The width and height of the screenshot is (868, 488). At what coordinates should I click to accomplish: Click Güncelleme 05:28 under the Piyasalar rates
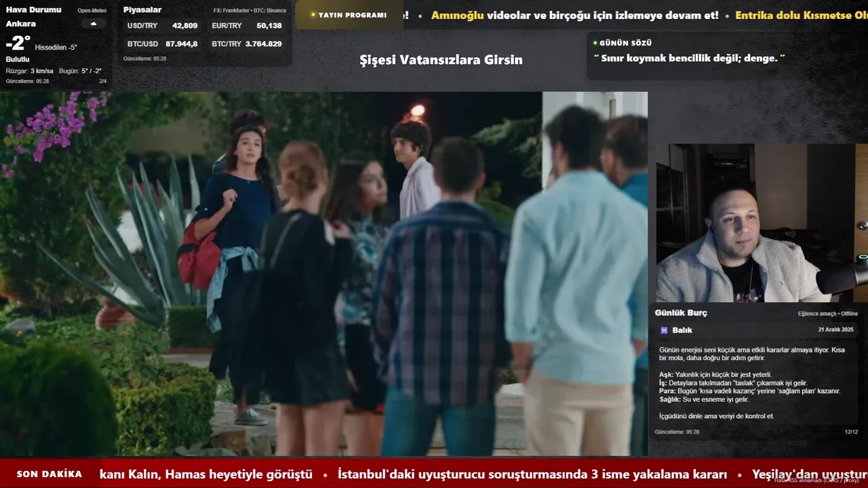pos(145,59)
